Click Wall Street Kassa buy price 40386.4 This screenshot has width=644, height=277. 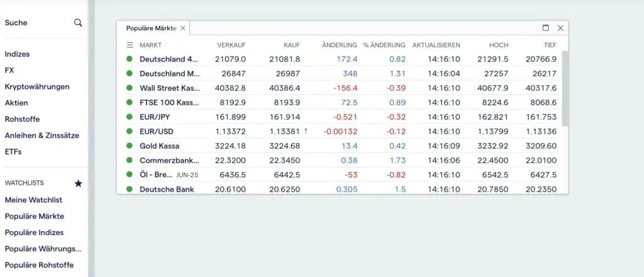[x=284, y=88]
